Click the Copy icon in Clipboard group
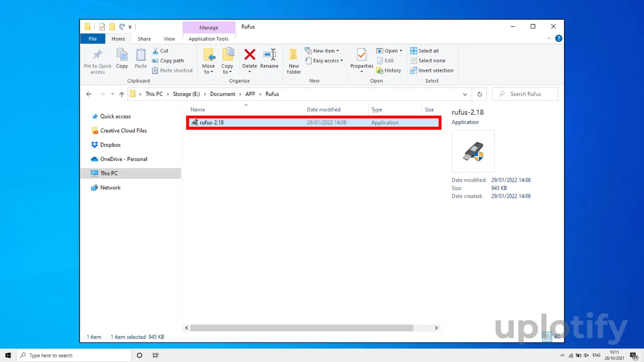 122,55
